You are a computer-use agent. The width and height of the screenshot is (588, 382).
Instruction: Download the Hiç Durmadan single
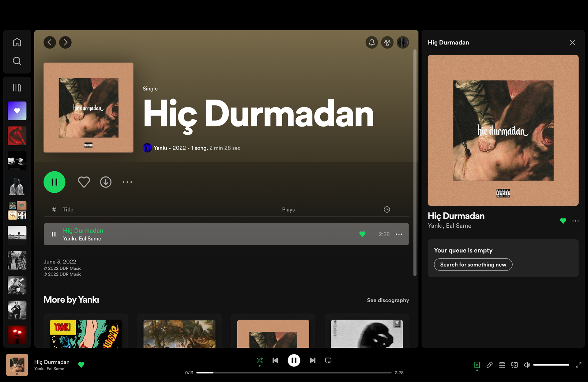click(x=106, y=182)
